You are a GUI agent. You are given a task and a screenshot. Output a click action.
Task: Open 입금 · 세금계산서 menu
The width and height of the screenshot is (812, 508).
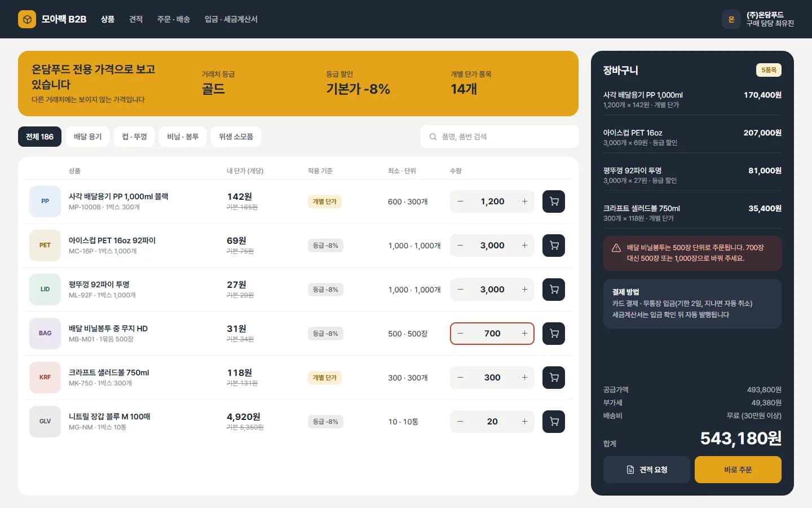click(231, 19)
